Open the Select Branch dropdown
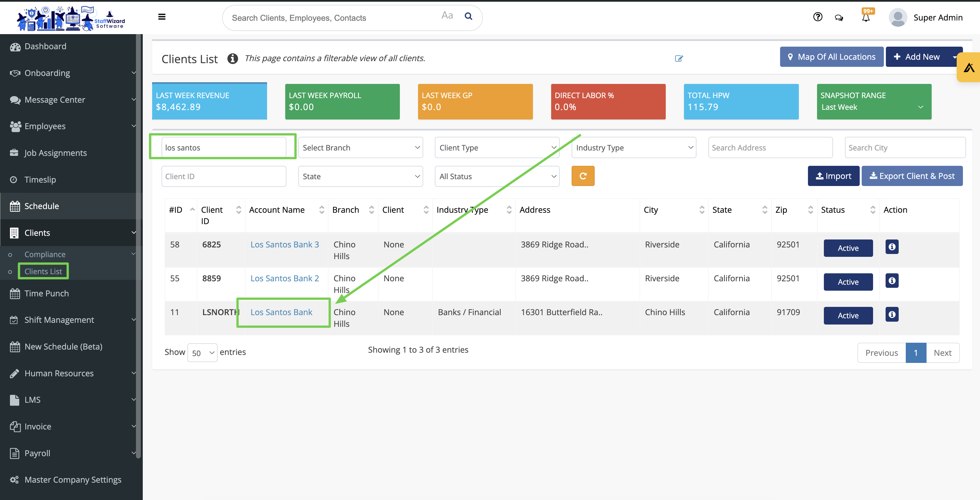980x500 pixels. (360, 147)
